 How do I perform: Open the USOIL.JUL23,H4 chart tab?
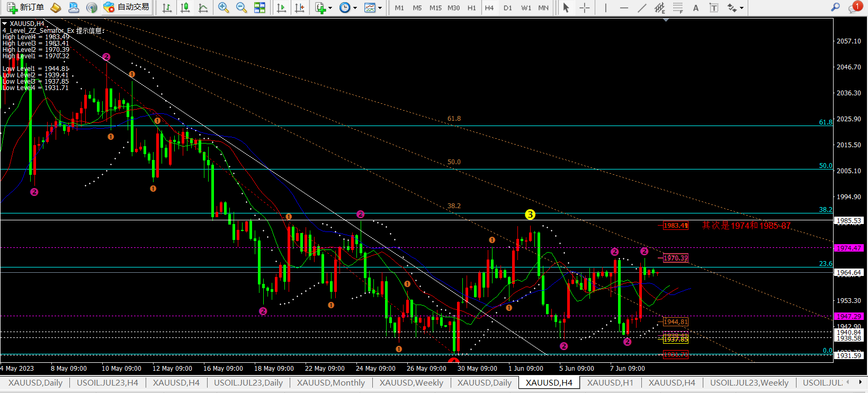click(108, 382)
